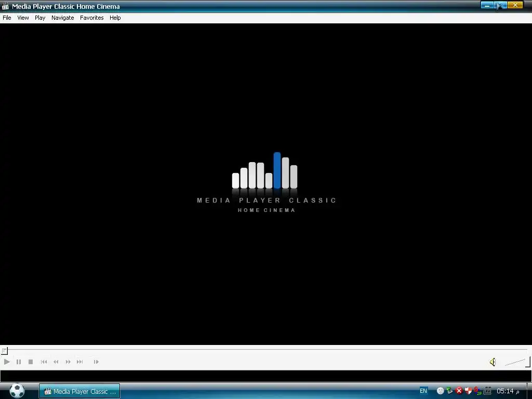Viewport: 532px width, 399px height.
Task: Close the Media Player Classic window
Action: (x=515, y=5)
